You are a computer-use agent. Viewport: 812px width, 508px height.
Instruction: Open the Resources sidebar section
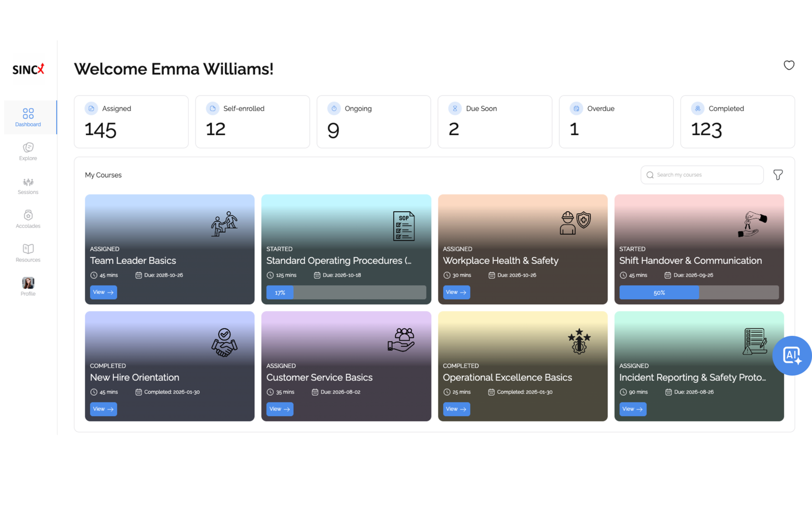click(28, 253)
